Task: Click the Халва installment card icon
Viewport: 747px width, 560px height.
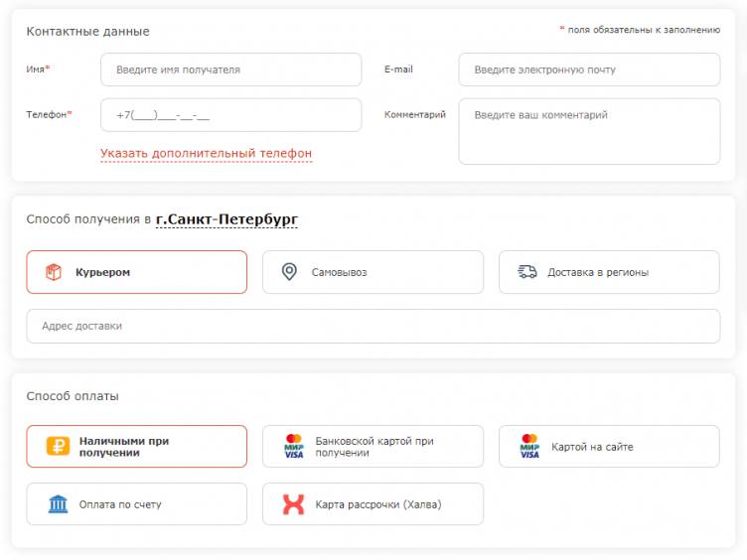Action: pyautogui.click(x=294, y=504)
